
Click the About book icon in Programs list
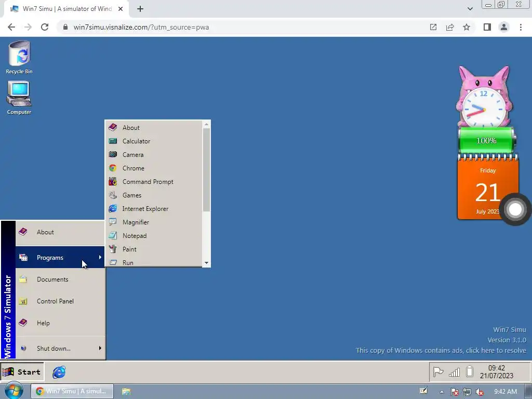[113, 127]
